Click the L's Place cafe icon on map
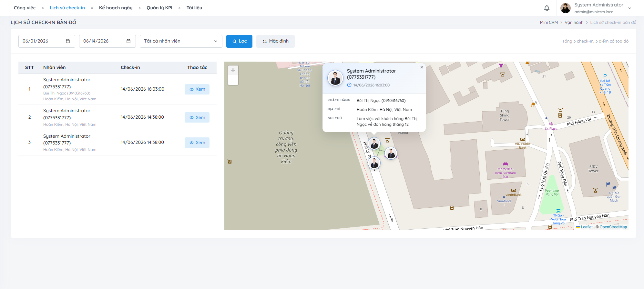Viewport: 644px width, 289px height. click(x=551, y=124)
